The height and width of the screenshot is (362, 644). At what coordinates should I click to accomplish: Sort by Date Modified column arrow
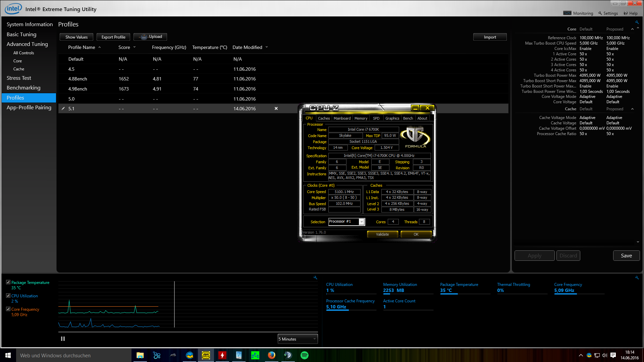coord(267,47)
